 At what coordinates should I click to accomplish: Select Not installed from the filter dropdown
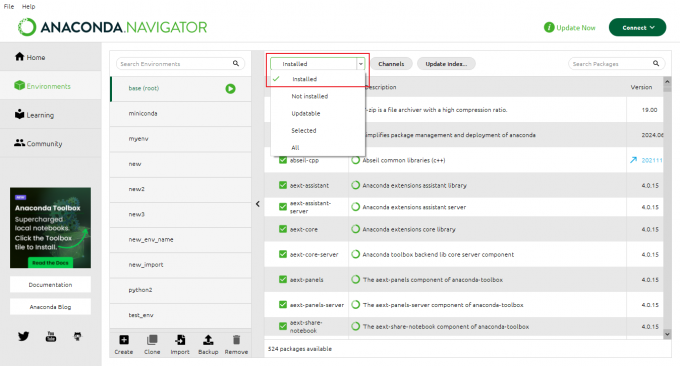[310, 96]
